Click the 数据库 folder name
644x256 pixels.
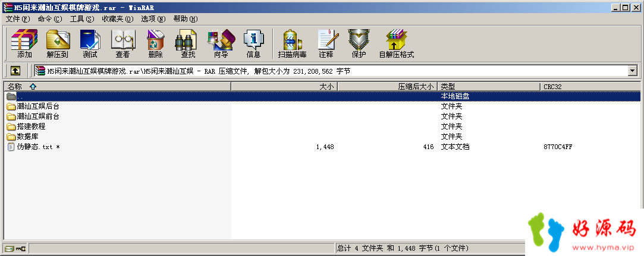pos(27,137)
